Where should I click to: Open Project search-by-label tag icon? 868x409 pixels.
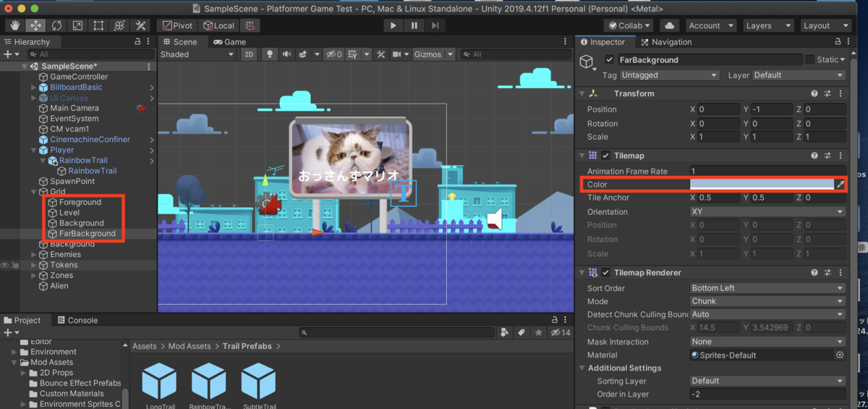coord(520,333)
